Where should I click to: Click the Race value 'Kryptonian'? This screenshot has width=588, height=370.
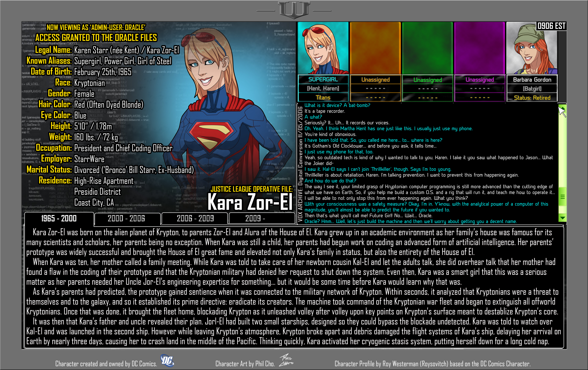coord(89,83)
